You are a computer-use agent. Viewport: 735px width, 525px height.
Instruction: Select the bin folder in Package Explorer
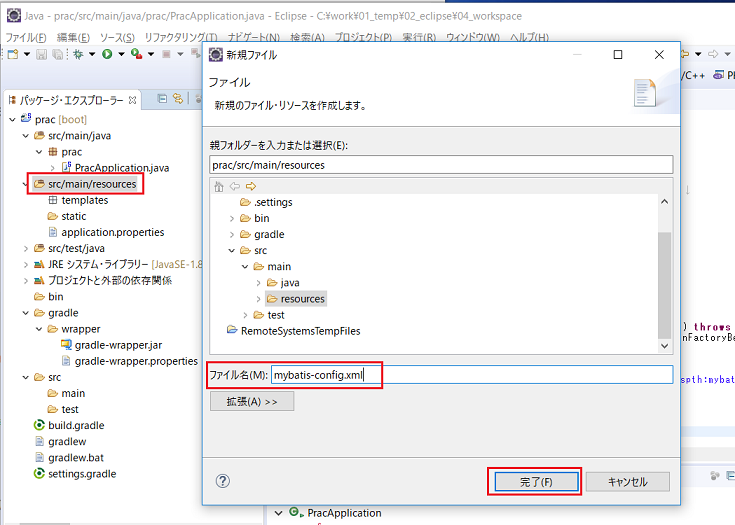click(x=55, y=297)
